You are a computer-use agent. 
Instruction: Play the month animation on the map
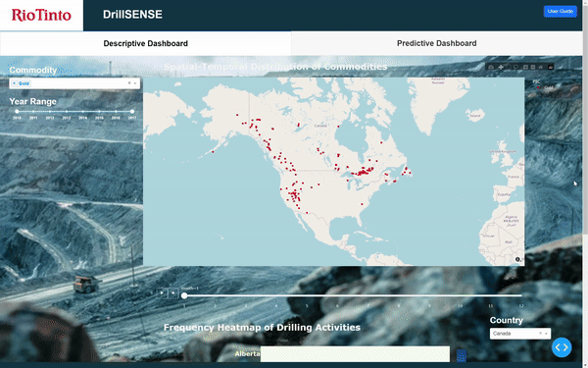point(162,292)
